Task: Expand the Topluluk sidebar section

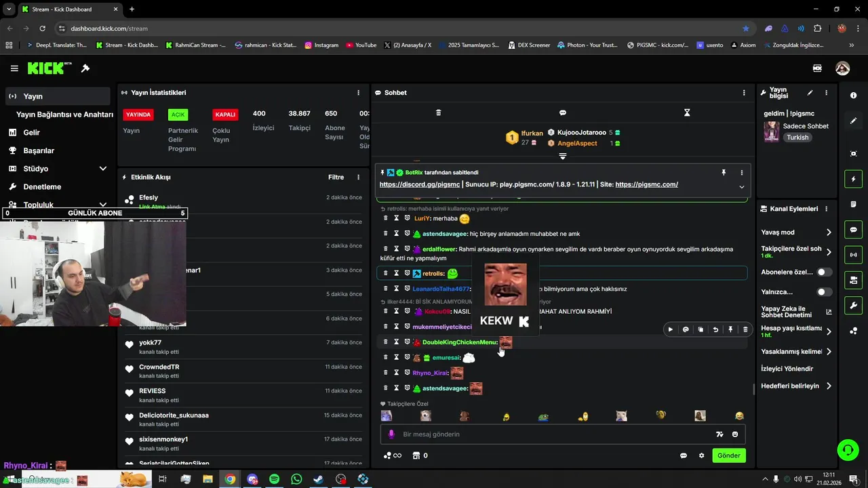Action: click(103, 205)
